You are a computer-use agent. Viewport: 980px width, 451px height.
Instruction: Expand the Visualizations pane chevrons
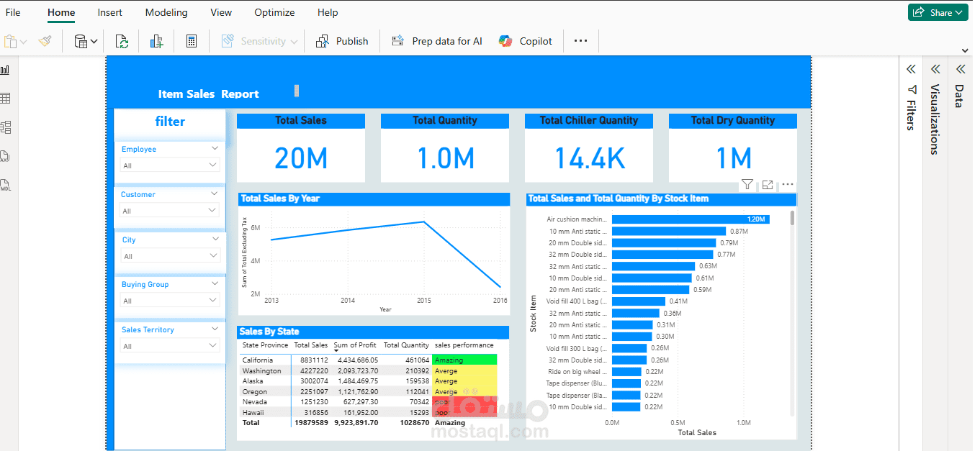click(x=935, y=69)
